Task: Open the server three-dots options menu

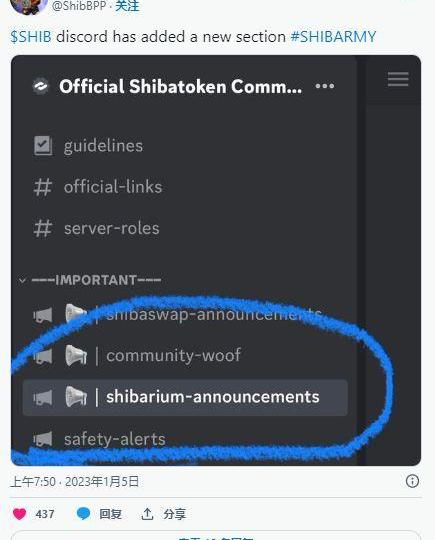Action: (324, 86)
